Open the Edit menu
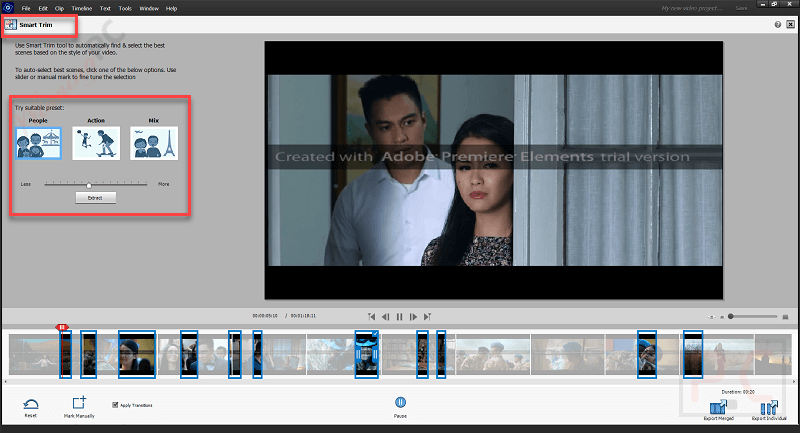 pos(43,9)
